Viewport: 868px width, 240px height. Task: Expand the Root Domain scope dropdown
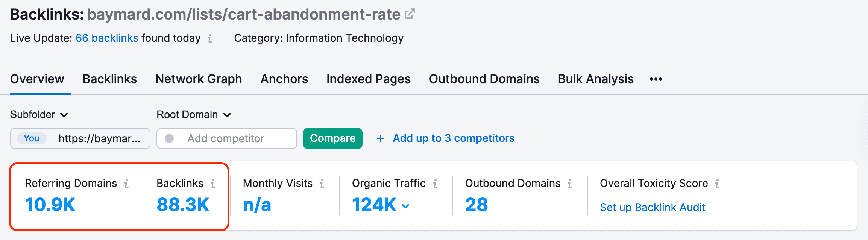194,115
